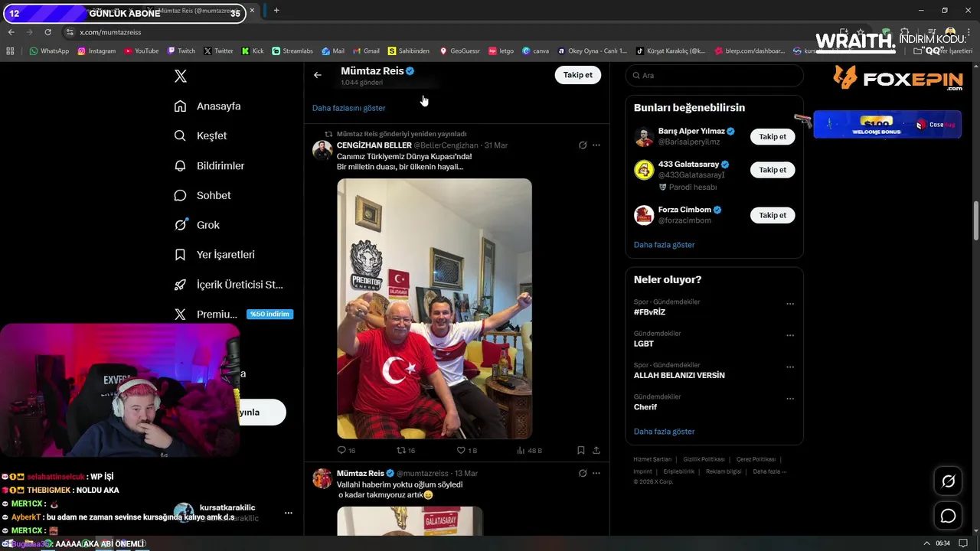Repost the Cengizhan Beller post
The image size is (980, 551).
[406, 451]
